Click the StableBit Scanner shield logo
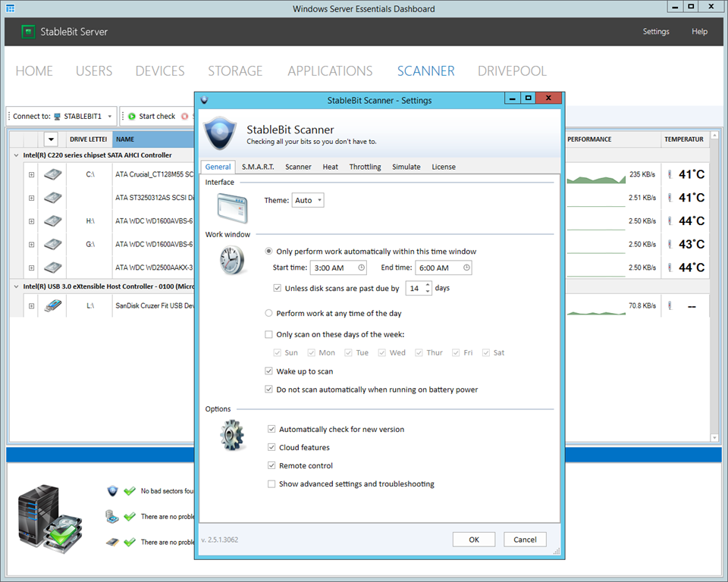 (221, 133)
